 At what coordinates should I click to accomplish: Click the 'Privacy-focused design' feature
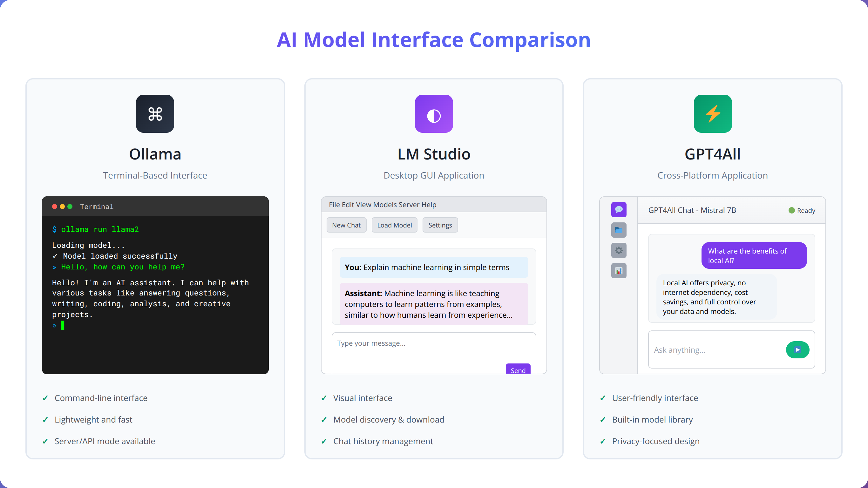[656, 441]
